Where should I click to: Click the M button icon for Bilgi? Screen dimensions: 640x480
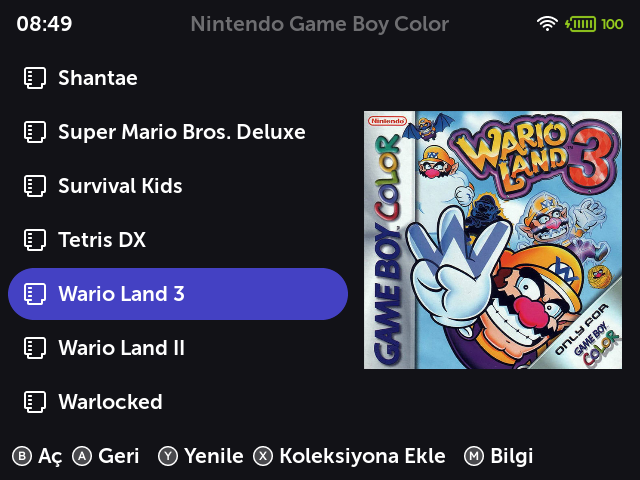[x=474, y=456]
